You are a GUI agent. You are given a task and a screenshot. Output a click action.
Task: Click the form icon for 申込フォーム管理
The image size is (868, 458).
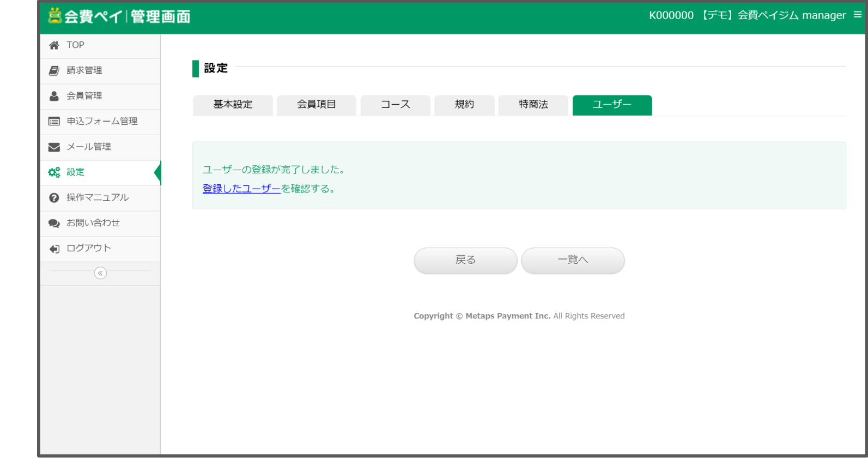pyautogui.click(x=54, y=121)
